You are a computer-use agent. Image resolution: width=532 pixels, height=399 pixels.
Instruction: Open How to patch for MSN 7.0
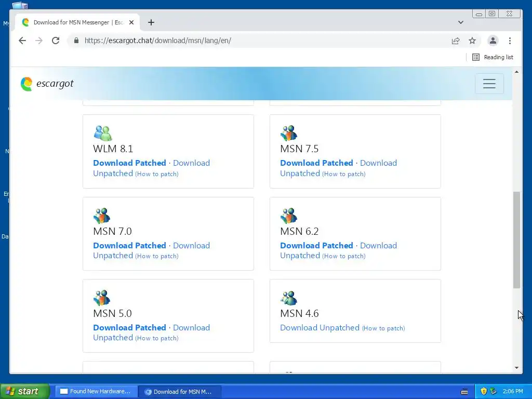pyautogui.click(x=157, y=256)
